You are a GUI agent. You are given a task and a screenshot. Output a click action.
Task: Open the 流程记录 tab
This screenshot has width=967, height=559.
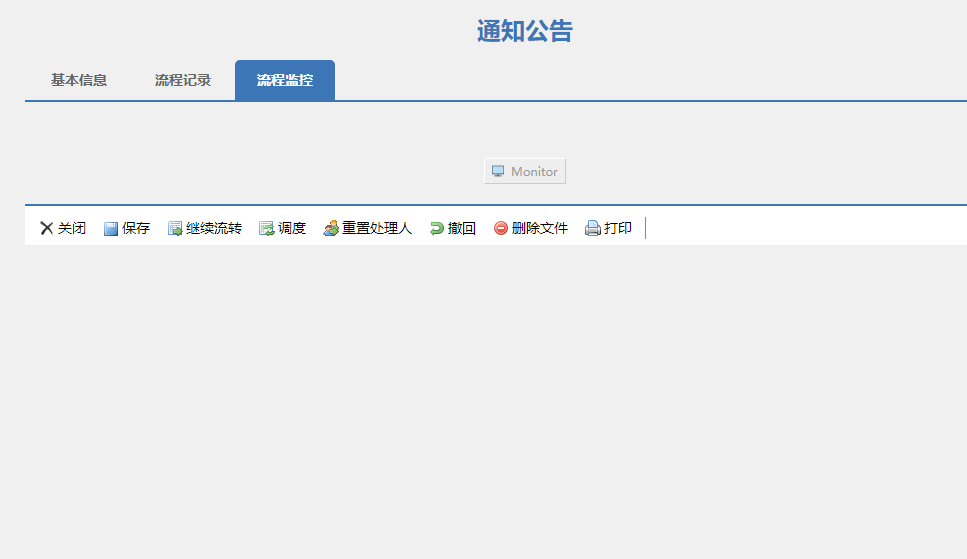(x=183, y=80)
